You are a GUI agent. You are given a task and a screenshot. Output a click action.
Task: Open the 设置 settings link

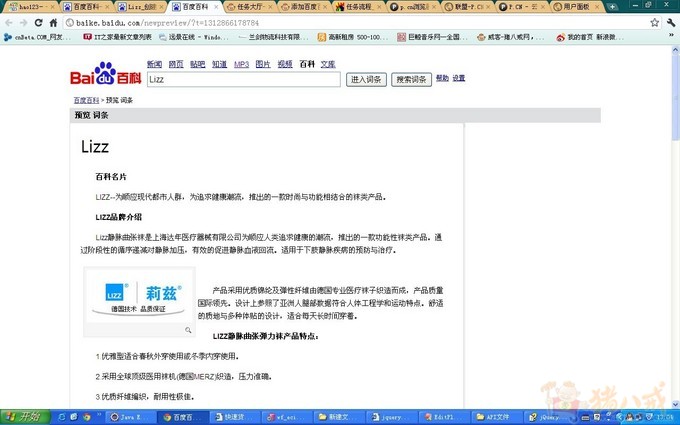[x=459, y=78]
